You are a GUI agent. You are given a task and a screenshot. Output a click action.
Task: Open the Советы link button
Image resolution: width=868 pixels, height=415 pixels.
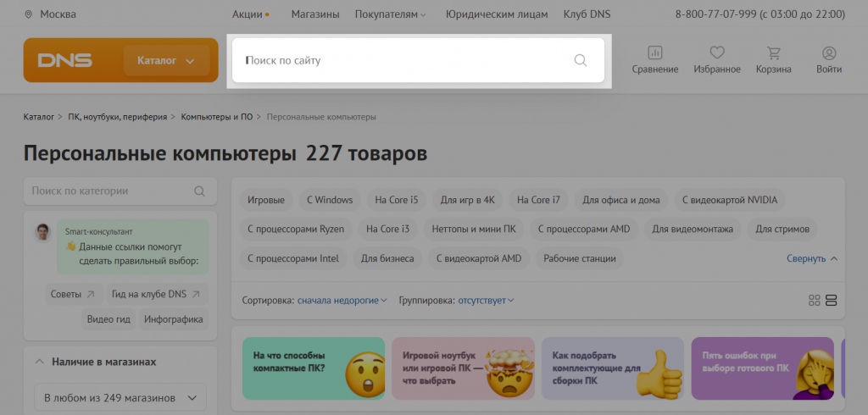[x=74, y=294]
